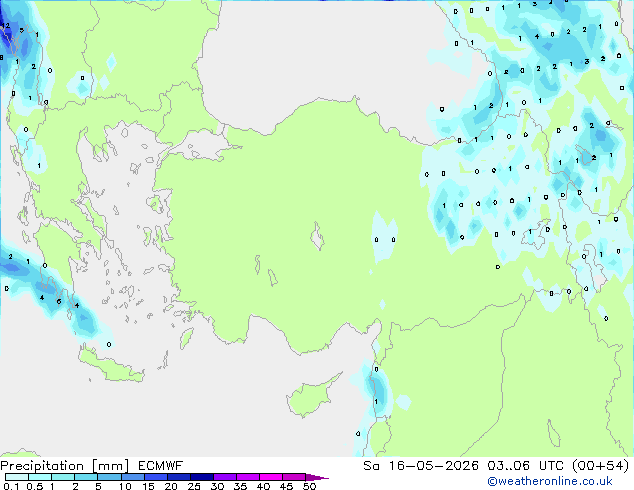Viewport: 634px width, 490px height.
Task: Click the island of Crete on map
Action: (110, 367)
